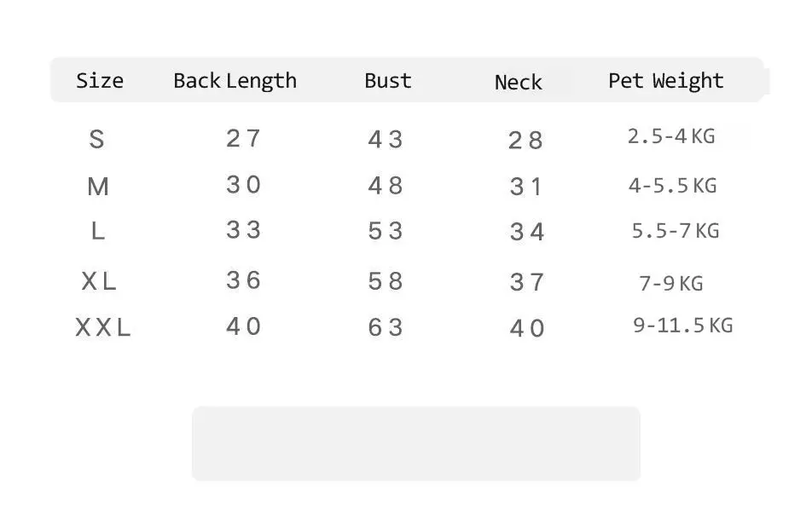Select the 5.5-7 KG weight value

(676, 230)
